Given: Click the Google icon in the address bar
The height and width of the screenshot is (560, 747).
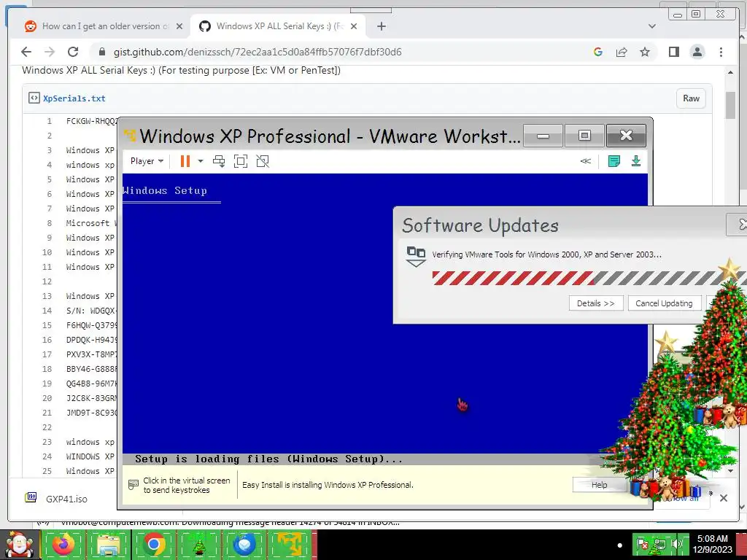Looking at the screenshot, I should click(598, 52).
